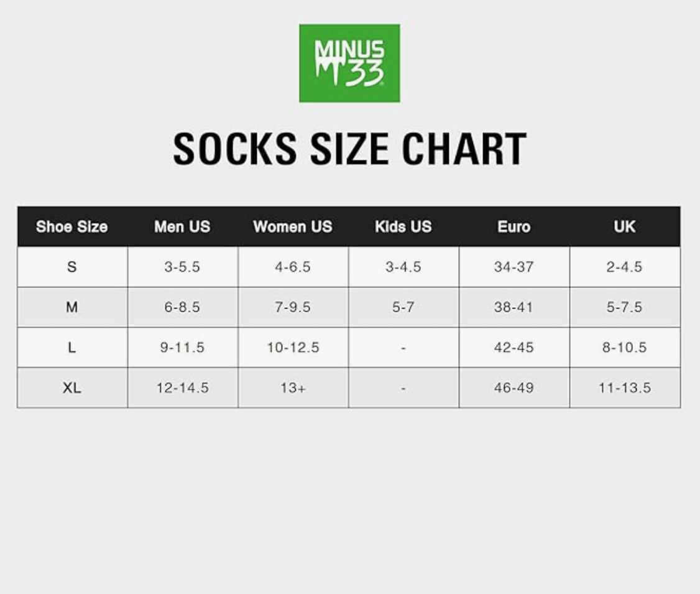This screenshot has height=594, width=700.
Task: Select the Shoe Size column header
Action: [x=71, y=227]
